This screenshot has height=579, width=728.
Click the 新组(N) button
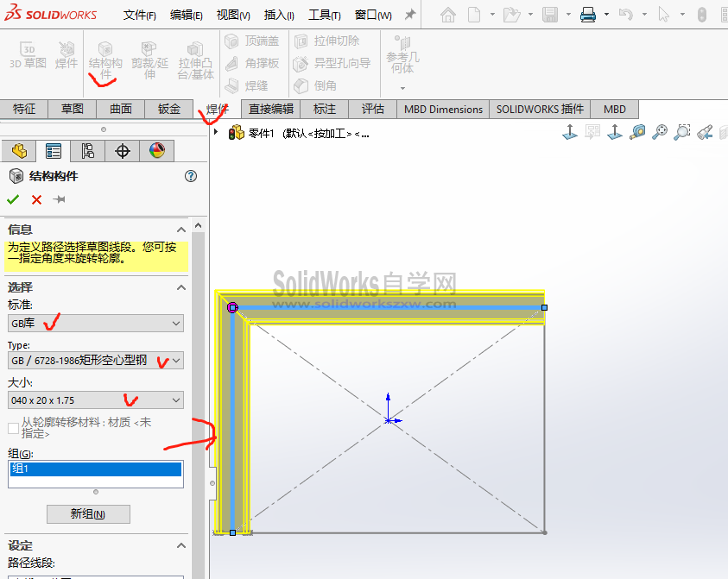(x=87, y=513)
